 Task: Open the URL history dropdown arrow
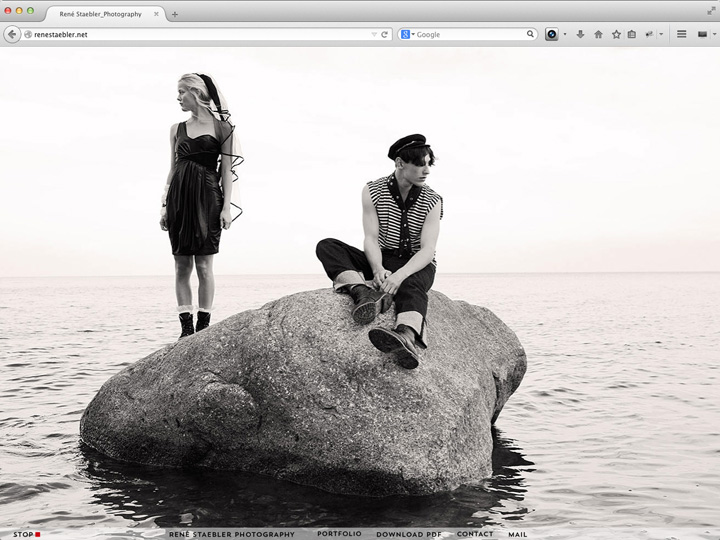click(x=374, y=34)
